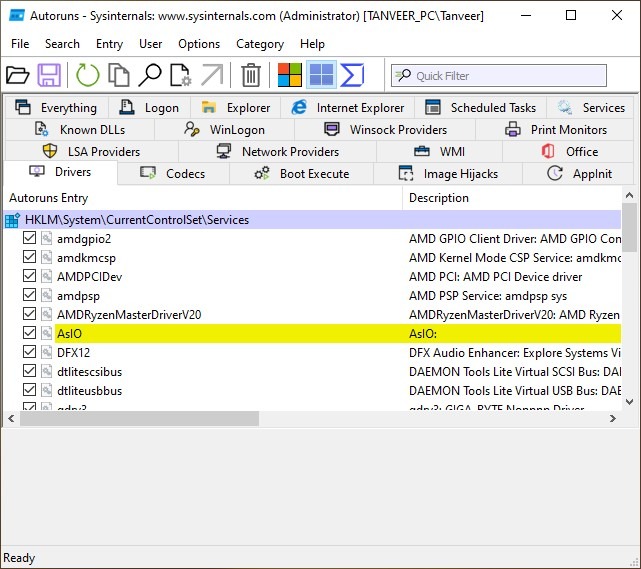Open the User menu

tap(150, 44)
